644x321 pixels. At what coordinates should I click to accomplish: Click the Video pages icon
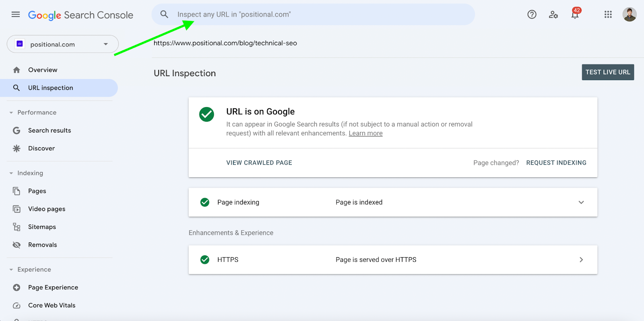coord(17,209)
